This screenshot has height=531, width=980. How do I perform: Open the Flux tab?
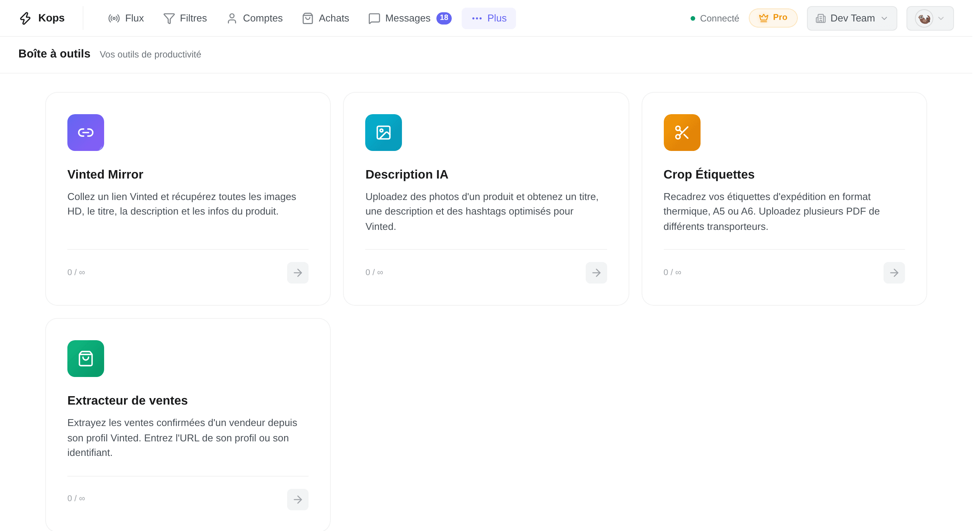pyautogui.click(x=126, y=18)
